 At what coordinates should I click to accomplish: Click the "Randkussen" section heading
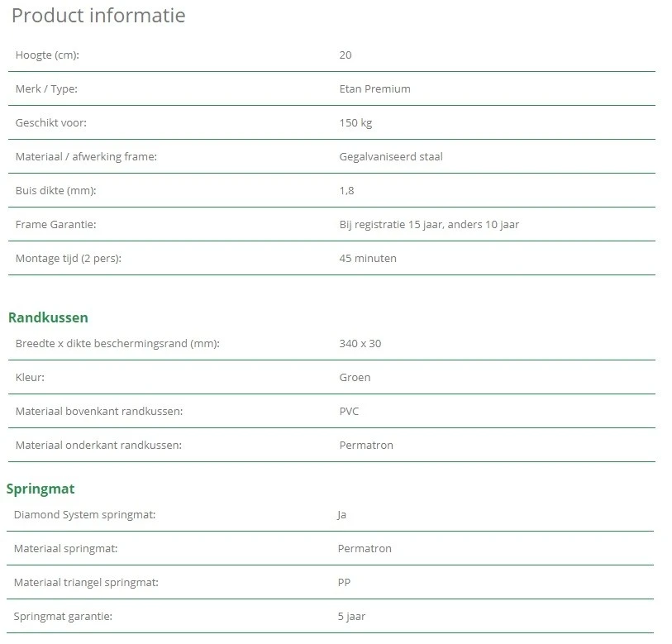(48, 317)
